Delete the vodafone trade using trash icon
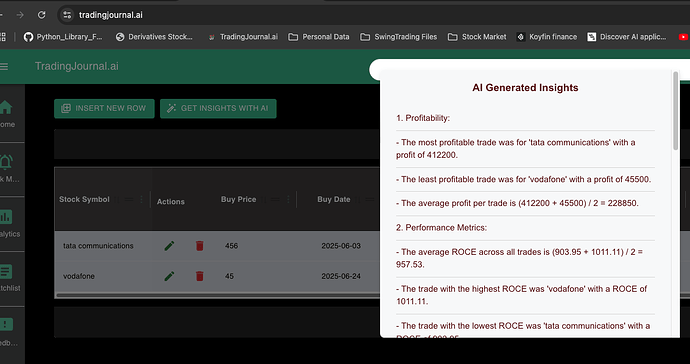 pos(199,276)
